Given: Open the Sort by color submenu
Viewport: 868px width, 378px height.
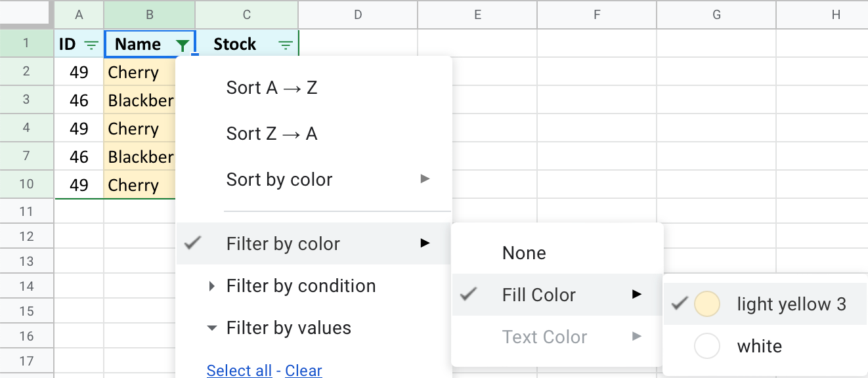Looking at the screenshot, I should pos(279,179).
